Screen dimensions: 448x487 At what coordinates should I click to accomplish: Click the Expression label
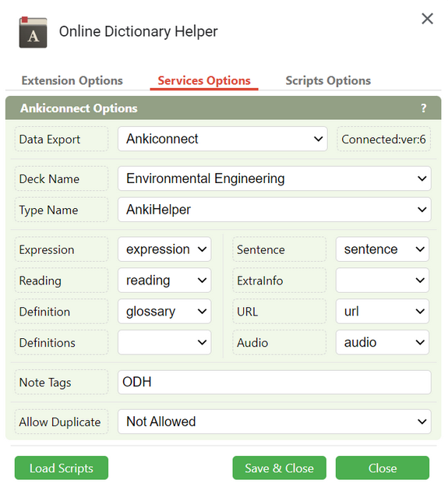point(62,249)
